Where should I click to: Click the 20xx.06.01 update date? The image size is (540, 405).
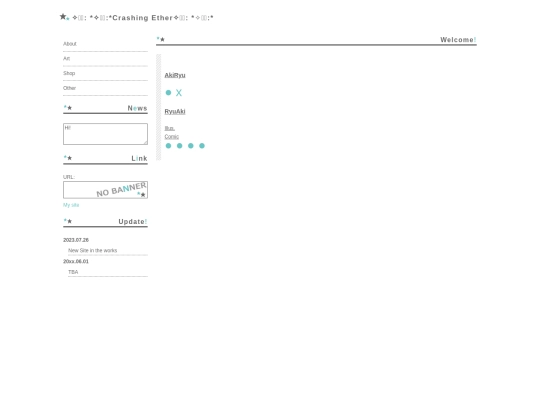pos(76,262)
